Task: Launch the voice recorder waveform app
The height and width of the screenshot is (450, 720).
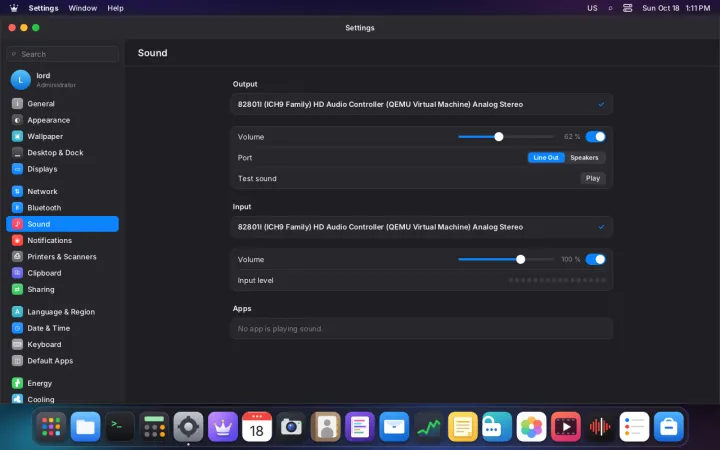Action: click(x=600, y=427)
